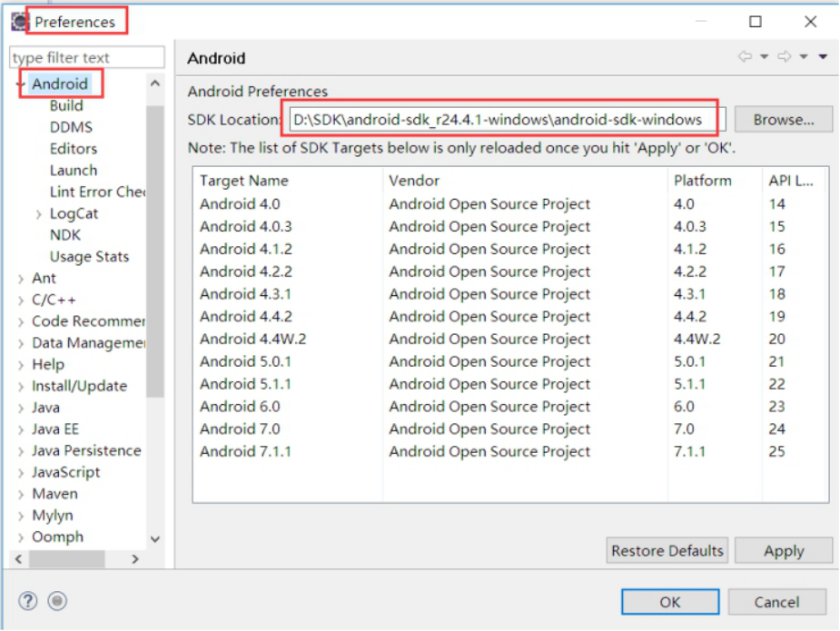
Task: Click the type filter text box
Action: pos(87,58)
